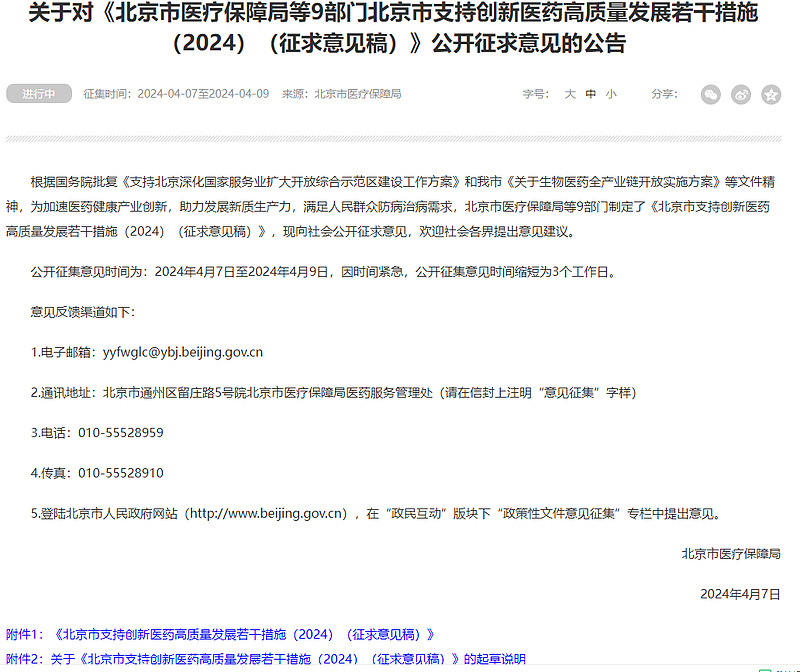Click the date 2024年4月7日 under the signature

tap(740, 594)
